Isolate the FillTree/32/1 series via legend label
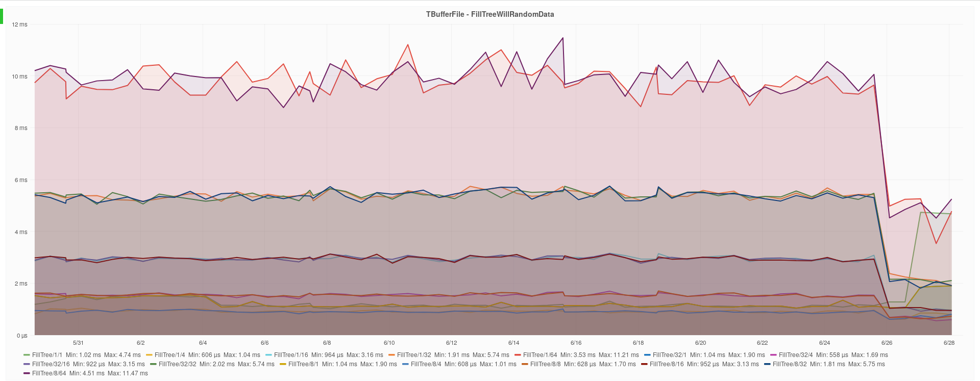This screenshot has height=381, width=980. [x=670, y=355]
